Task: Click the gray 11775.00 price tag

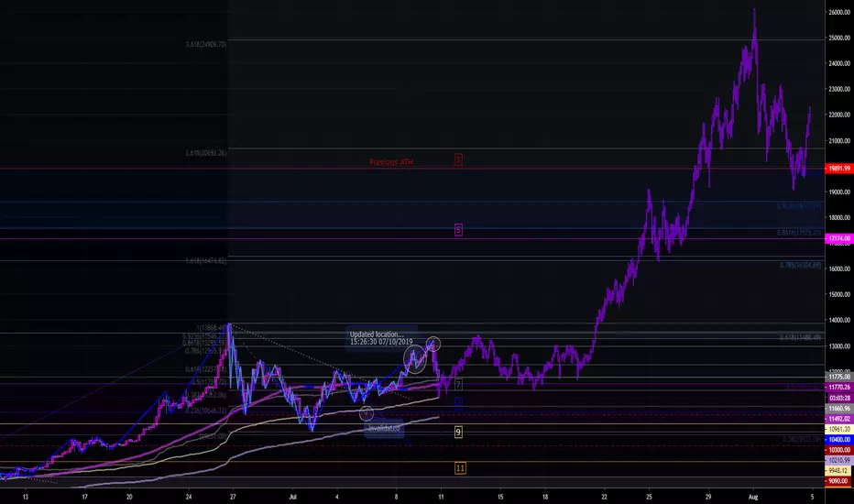Action: pyautogui.click(x=838, y=377)
